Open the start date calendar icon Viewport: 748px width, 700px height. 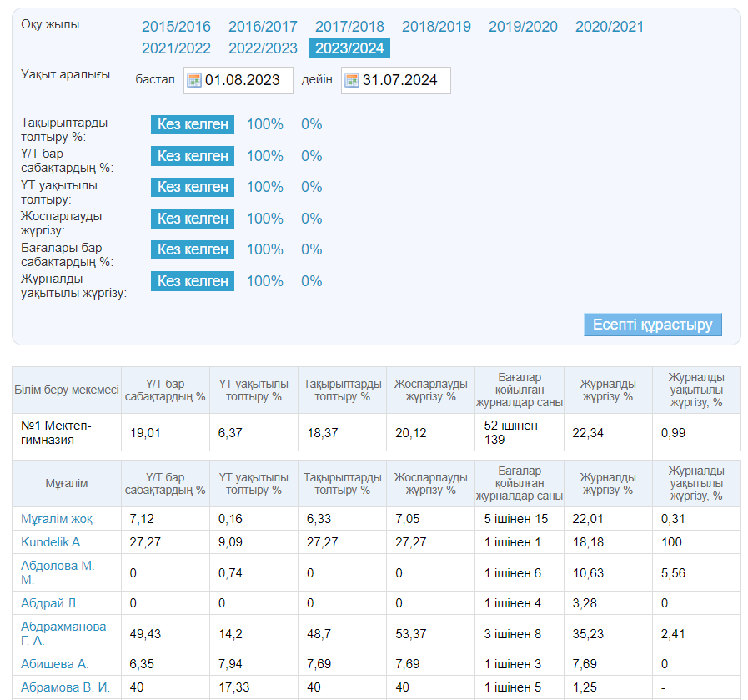194,80
